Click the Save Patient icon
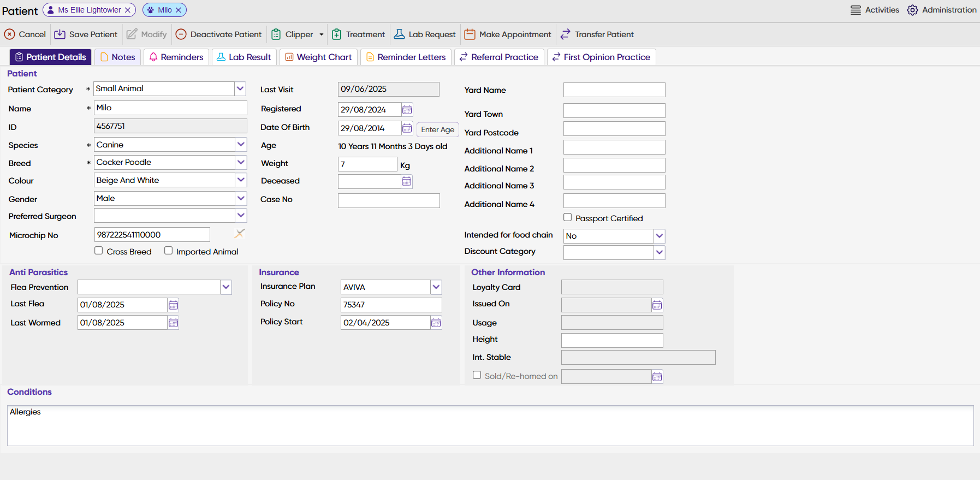 (60, 34)
